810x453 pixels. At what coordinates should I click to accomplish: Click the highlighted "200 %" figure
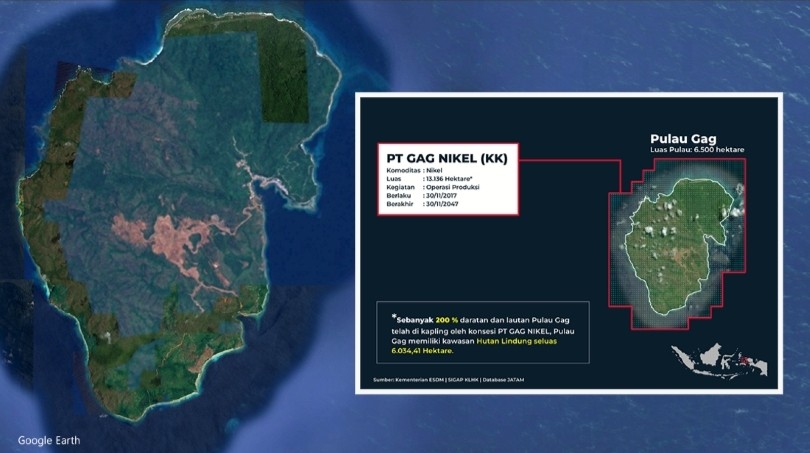pos(447,320)
